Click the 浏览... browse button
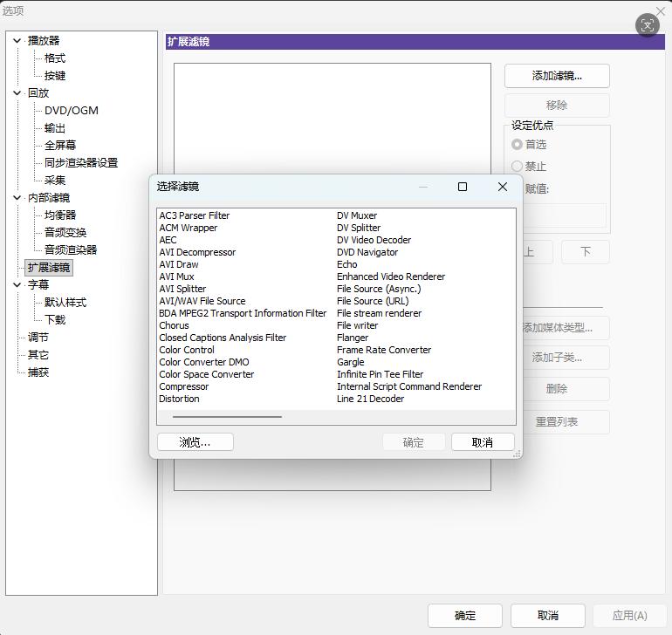The height and width of the screenshot is (635, 672). [x=195, y=442]
